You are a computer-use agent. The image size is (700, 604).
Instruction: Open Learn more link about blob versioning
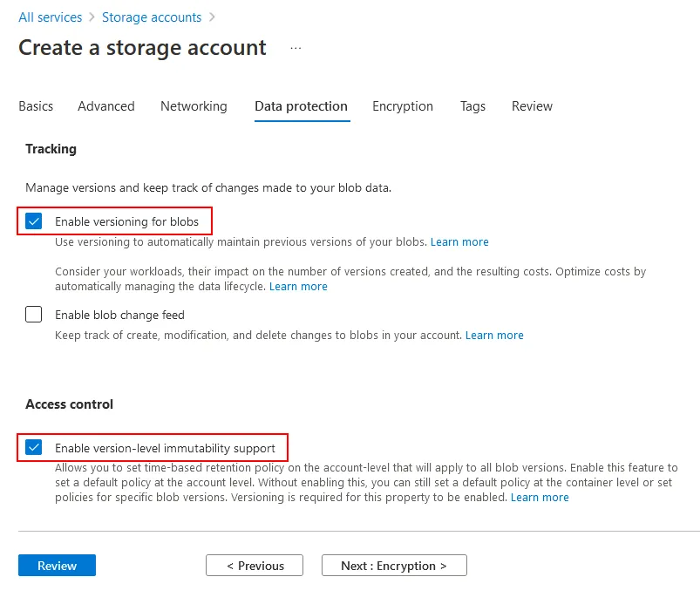[x=459, y=241]
